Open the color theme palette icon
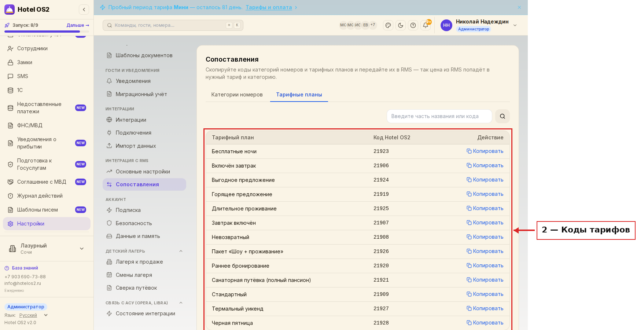 point(388,25)
